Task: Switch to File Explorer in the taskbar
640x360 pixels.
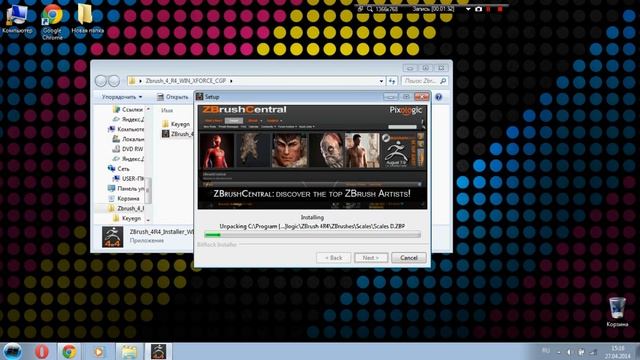Action: [129, 351]
